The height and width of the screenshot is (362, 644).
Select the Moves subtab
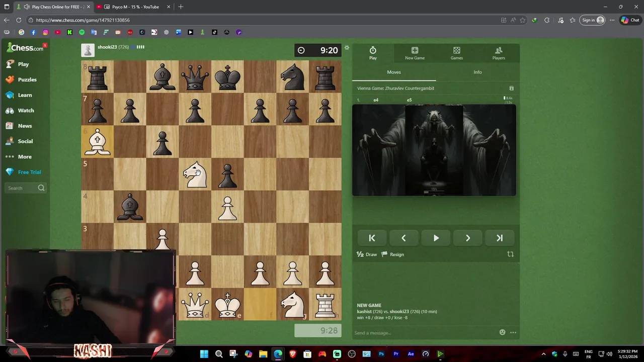pyautogui.click(x=394, y=72)
